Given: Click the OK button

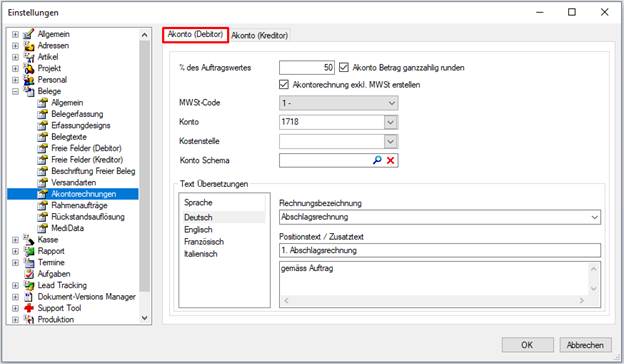Looking at the screenshot, I should (527, 345).
